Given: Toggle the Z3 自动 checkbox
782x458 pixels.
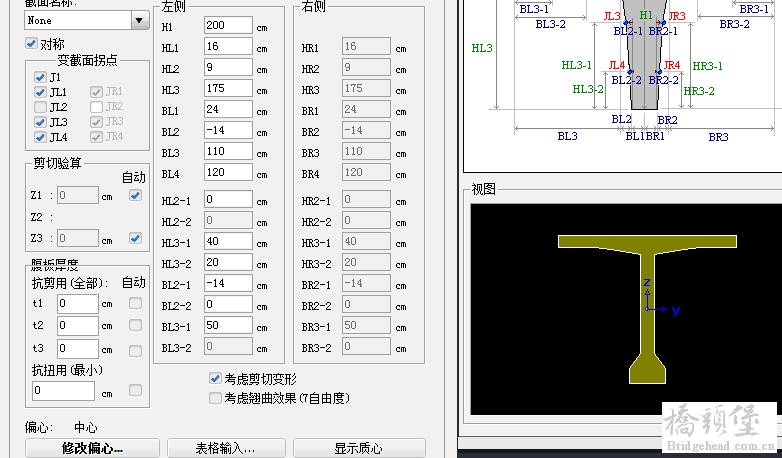Looking at the screenshot, I should pyautogui.click(x=135, y=238).
